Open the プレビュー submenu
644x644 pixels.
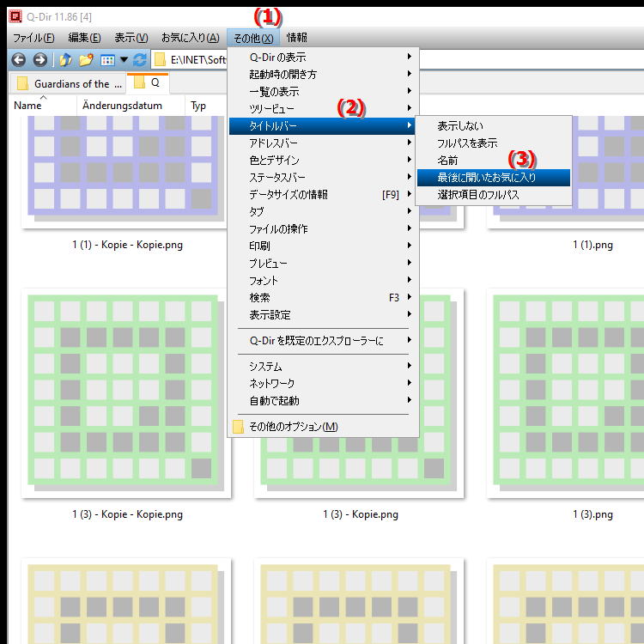(322, 264)
